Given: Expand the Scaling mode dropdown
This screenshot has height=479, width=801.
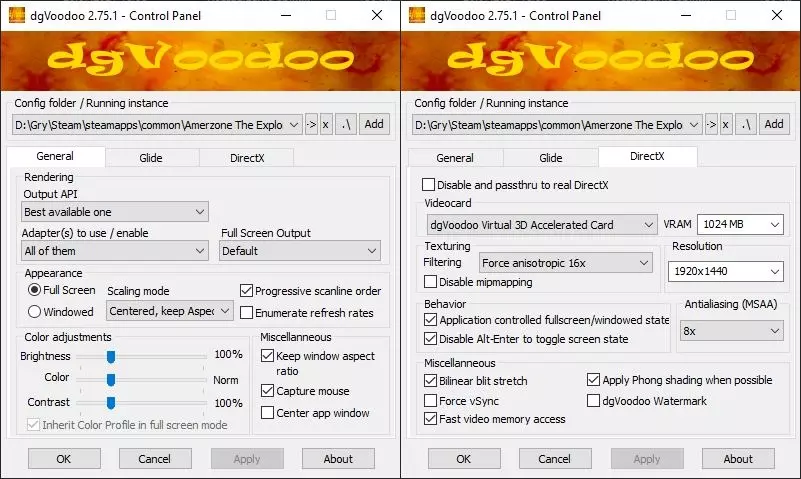Looking at the screenshot, I should 170,310.
